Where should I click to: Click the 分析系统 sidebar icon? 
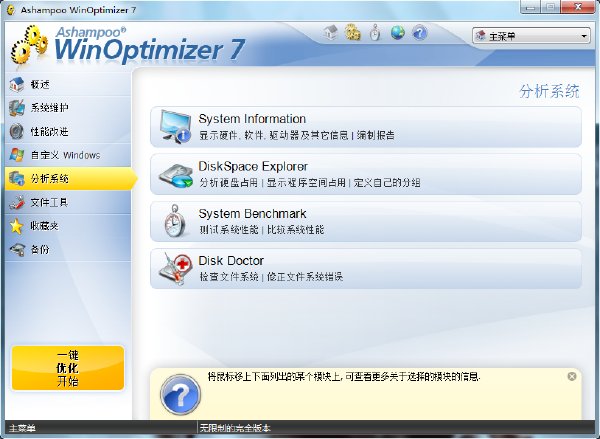(17, 178)
